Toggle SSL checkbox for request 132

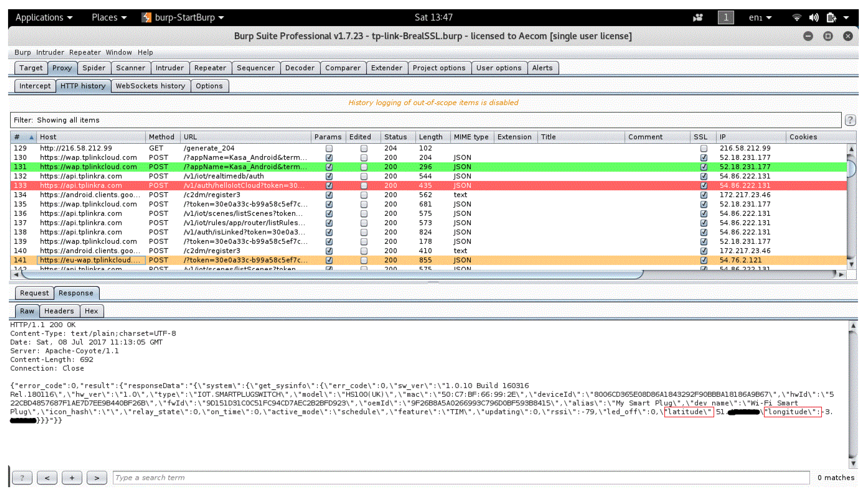(x=704, y=176)
